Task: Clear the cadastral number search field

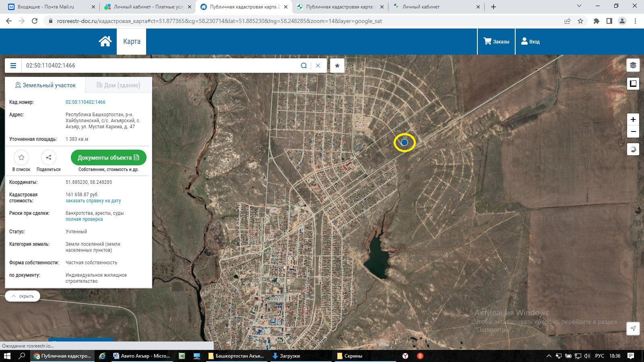Action: [318, 66]
